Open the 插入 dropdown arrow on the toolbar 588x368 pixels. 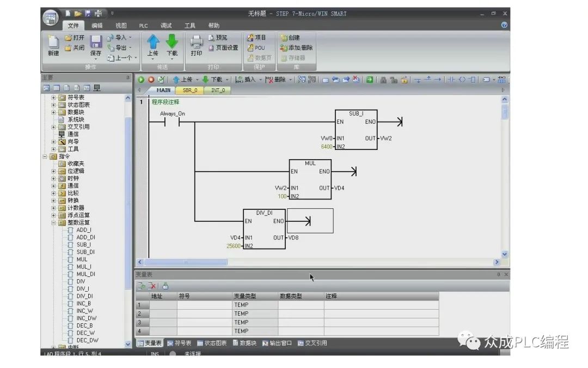[x=260, y=79]
